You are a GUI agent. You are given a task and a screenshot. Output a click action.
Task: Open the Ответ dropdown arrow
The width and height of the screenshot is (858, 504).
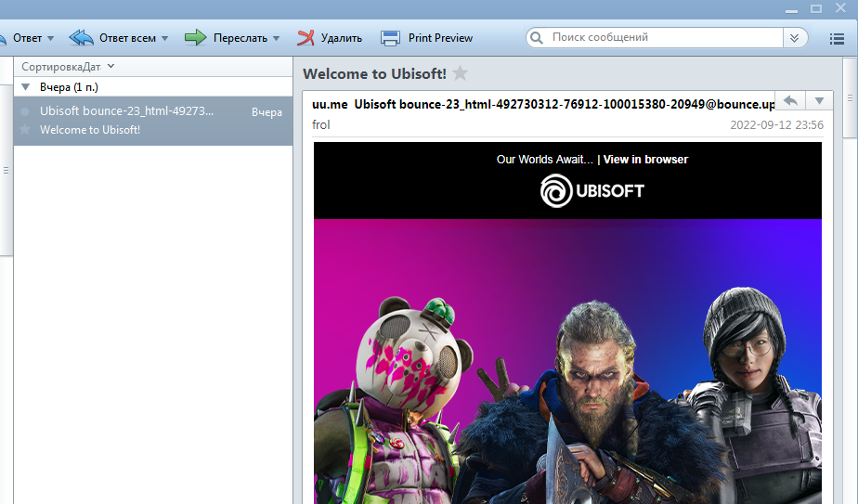click(x=50, y=38)
